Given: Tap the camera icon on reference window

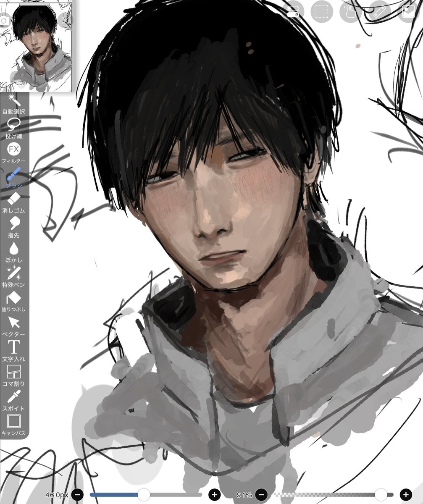Looking at the screenshot, I should [4, 20].
